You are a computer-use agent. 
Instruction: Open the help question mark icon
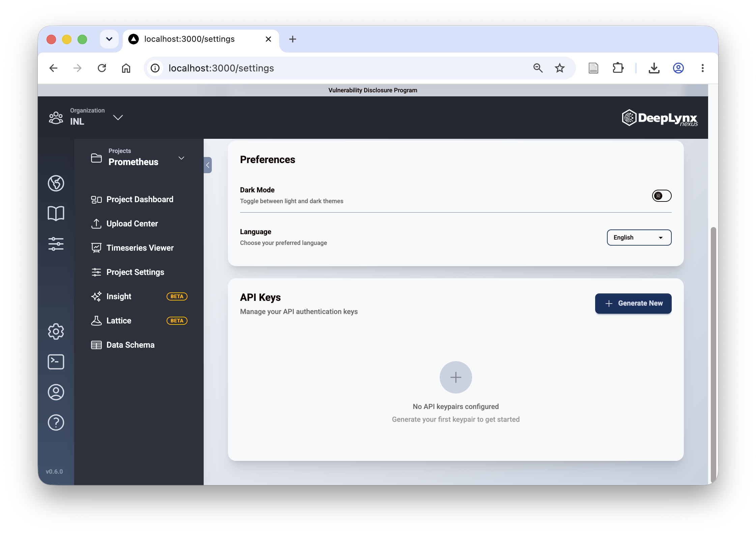coord(56,422)
